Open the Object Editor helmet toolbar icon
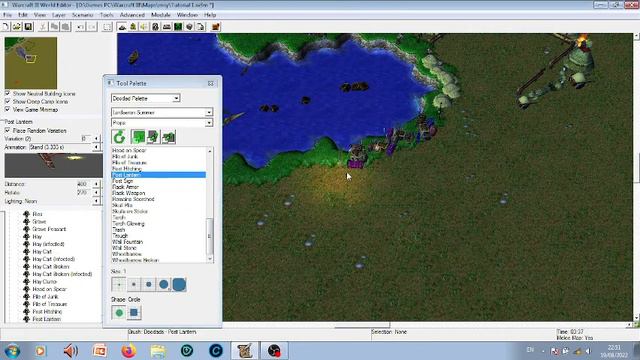 click(155, 27)
